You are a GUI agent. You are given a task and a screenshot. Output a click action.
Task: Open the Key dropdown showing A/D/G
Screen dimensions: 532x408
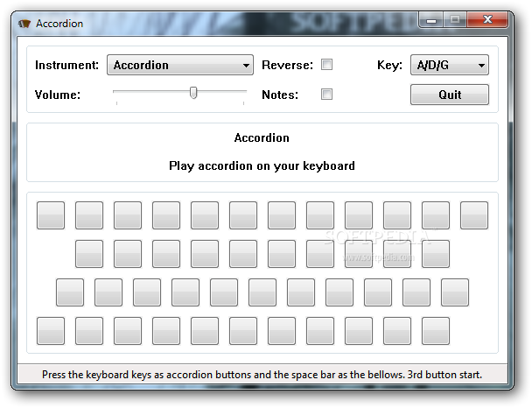449,65
